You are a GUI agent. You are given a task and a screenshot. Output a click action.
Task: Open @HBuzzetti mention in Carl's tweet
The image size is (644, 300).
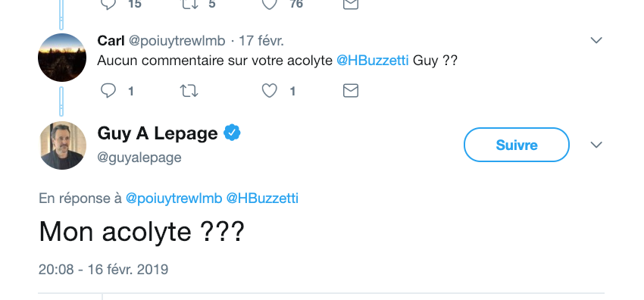(x=373, y=61)
